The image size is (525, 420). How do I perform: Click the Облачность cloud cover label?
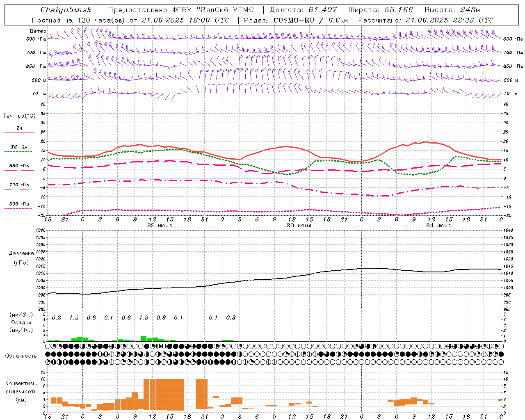pyautogui.click(x=21, y=356)
